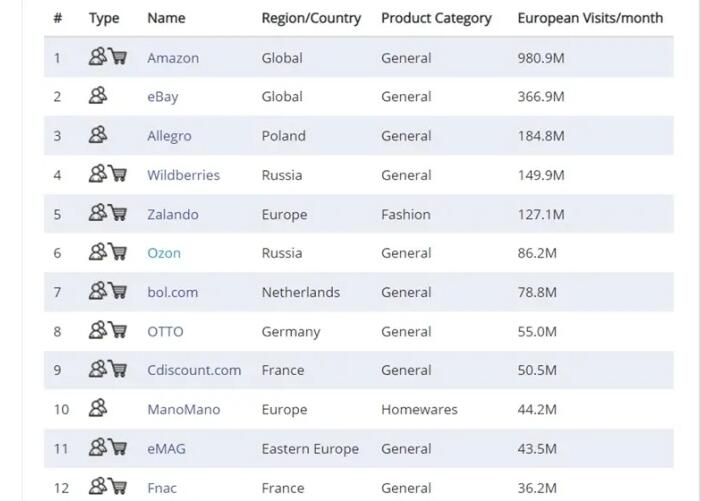Viewport: 701px width, 501px height.
Task: Open the OTTO marketplace link
Action: pyautogui.click(x=165, y=332)
